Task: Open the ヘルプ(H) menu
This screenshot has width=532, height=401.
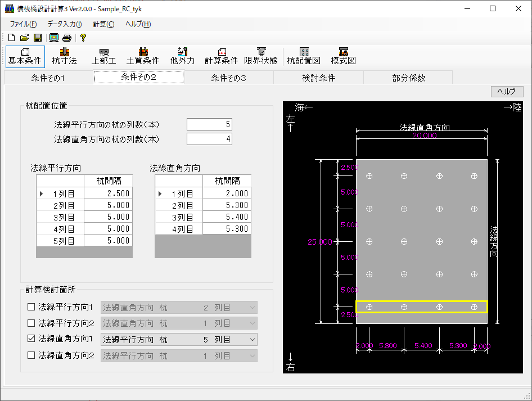Action: coord(138,24)
